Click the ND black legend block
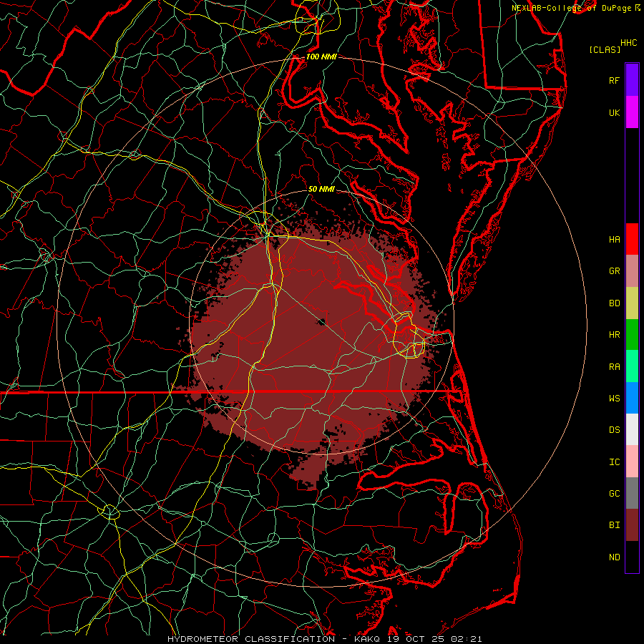Screen dimensions: 644x644 point(632,557)
